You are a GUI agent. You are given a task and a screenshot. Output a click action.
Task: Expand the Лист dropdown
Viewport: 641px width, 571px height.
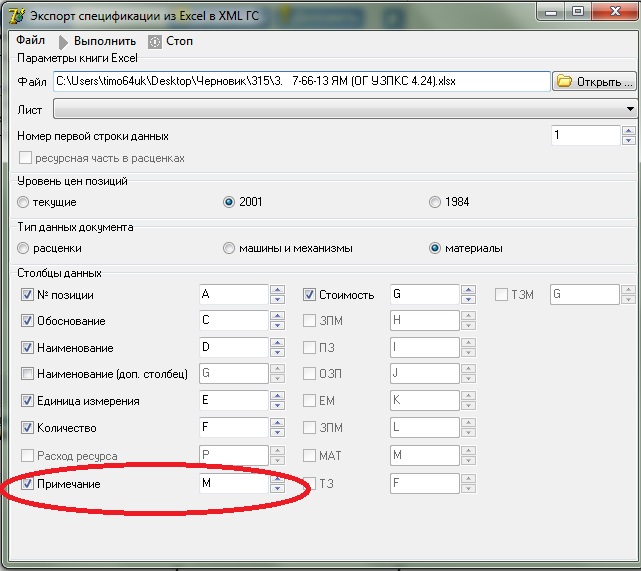coord(630,109)
